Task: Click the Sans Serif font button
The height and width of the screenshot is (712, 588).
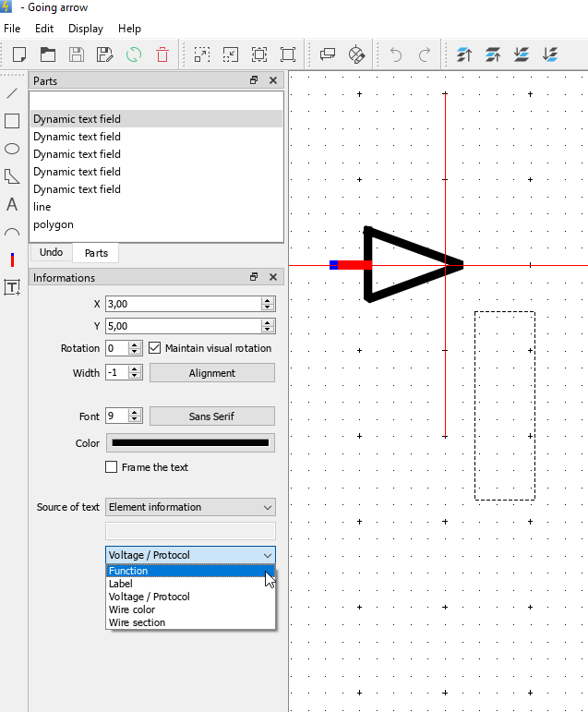Action: coord(211,416)
